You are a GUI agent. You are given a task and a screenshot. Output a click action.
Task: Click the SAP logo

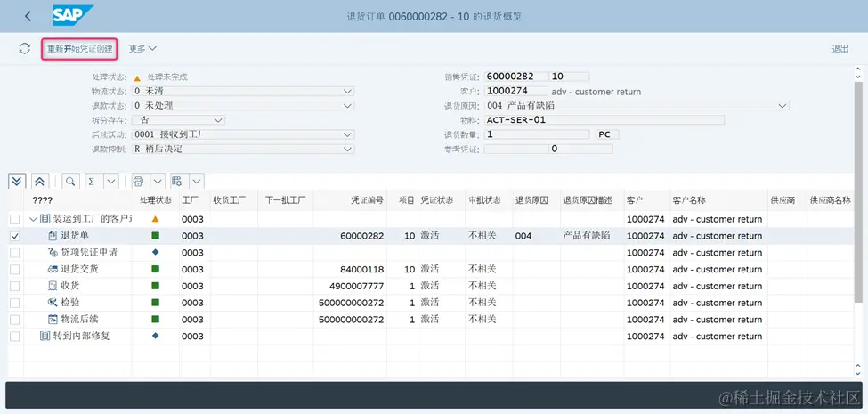coord(72,15)
